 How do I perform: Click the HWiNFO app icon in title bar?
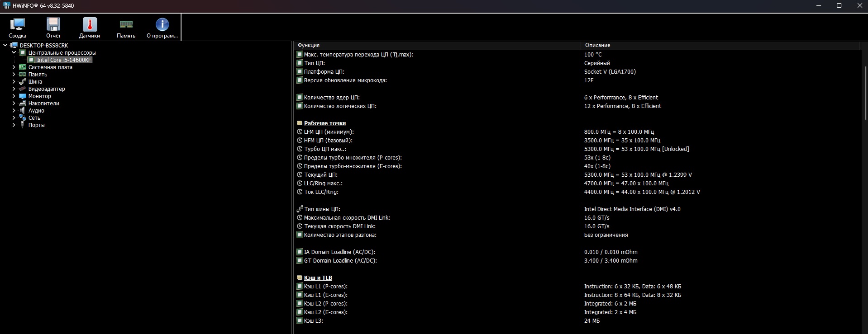[x=7, y=5]
